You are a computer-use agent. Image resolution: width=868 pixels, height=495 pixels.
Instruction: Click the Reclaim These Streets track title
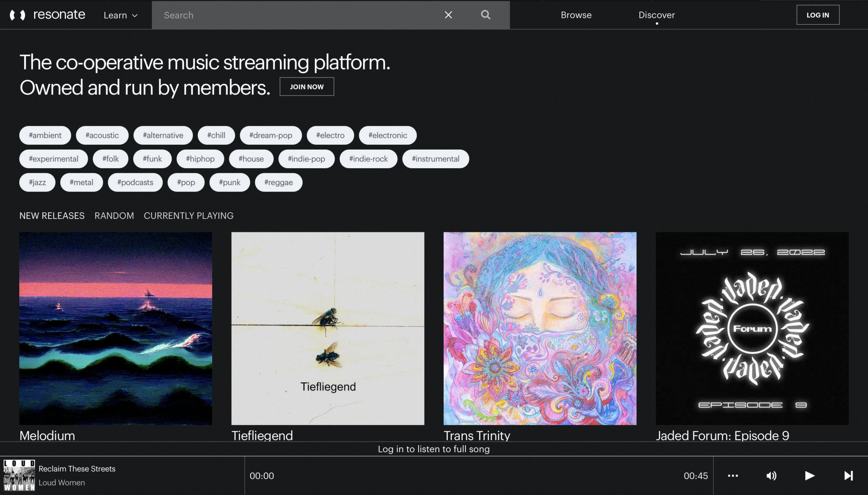[x=77, y=469]
